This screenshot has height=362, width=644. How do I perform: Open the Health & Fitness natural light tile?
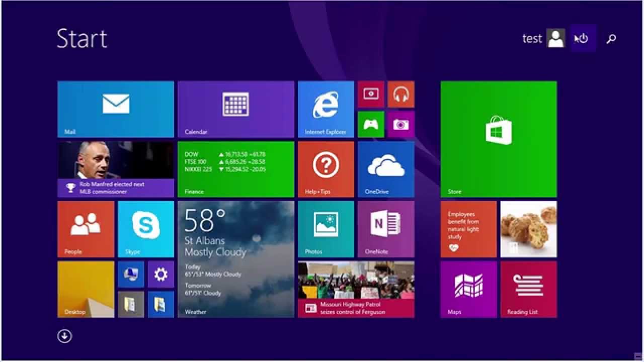pyautogui.click(x=469, y=229)
